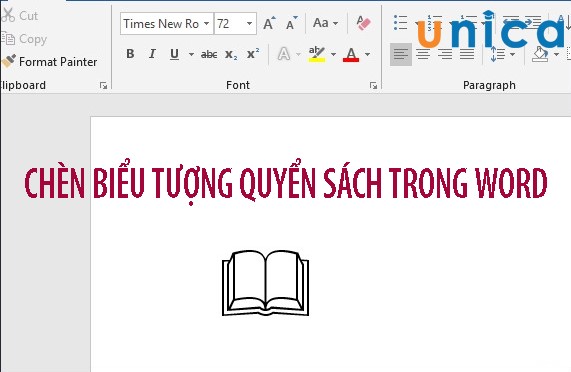This screenshot has width=571, height=372.
Task: Clear all formatting with the eraser icon
Action: point(363,23)
